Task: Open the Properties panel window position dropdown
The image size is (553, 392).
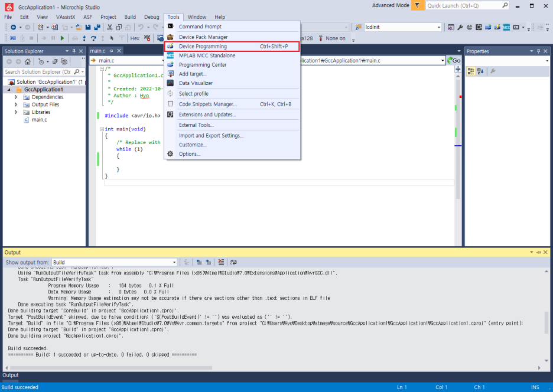Action: pos(532,51)
